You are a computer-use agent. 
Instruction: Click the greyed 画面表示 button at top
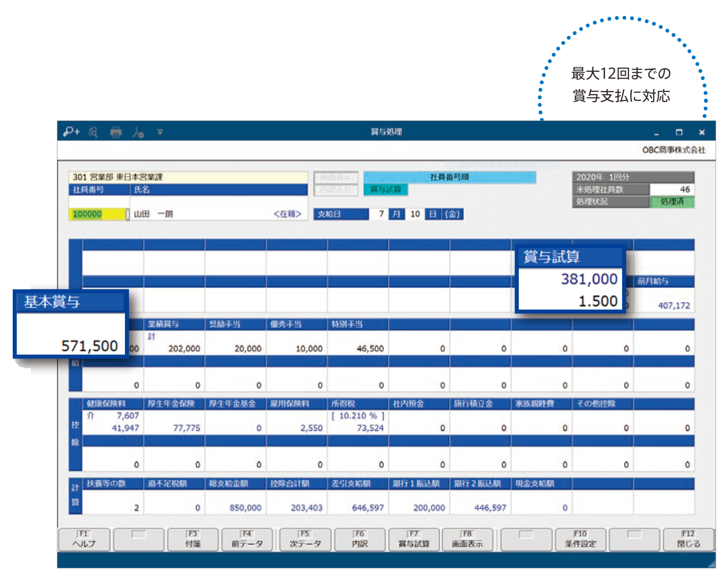tap(336, 177)
